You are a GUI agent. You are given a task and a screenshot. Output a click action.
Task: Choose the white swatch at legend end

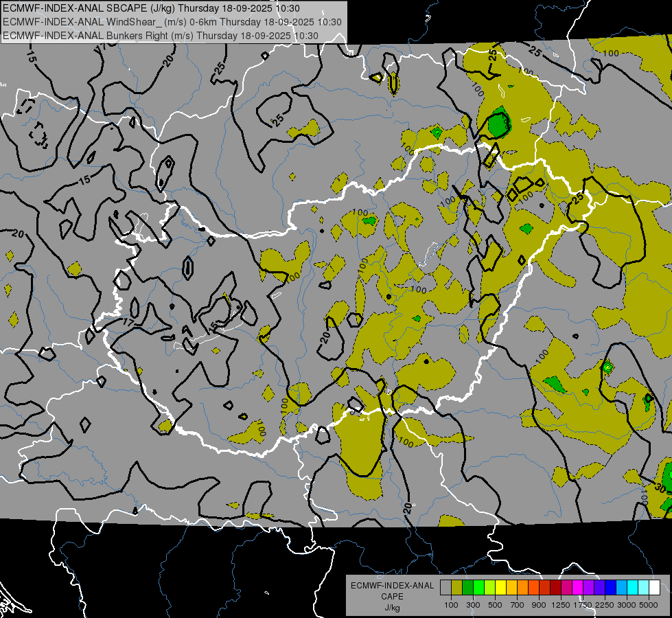[x=654, y=588]
